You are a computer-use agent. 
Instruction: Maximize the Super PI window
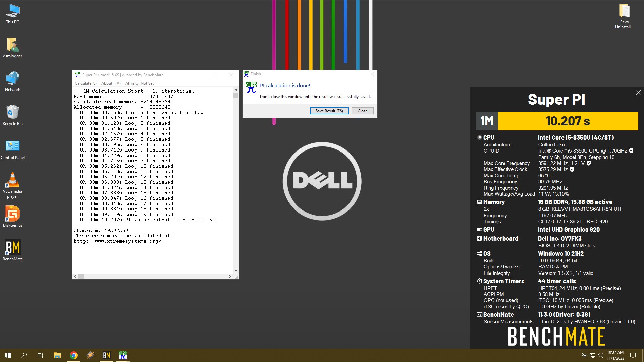click(216, 75)
